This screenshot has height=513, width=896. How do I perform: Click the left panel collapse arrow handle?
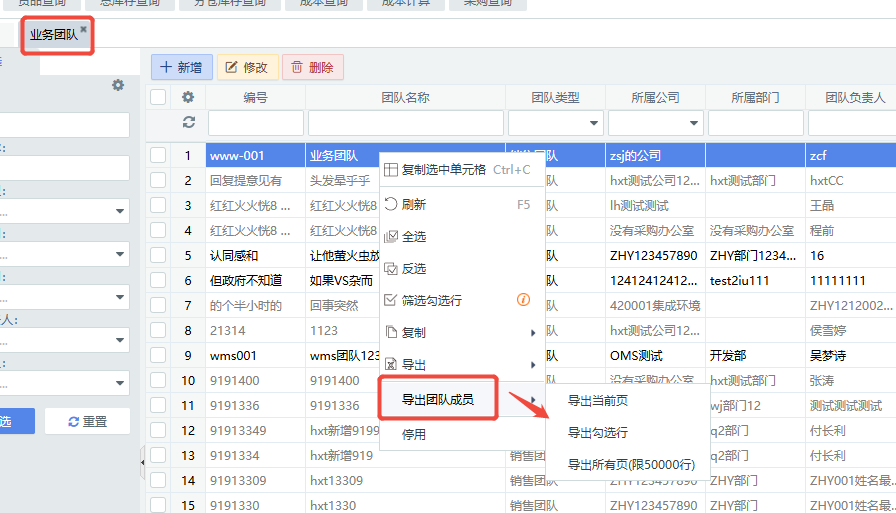142,463
